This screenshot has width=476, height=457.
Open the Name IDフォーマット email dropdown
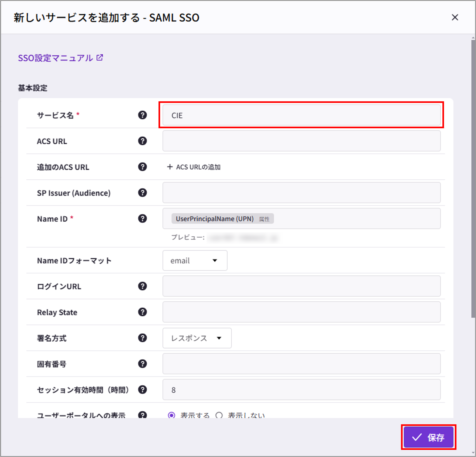click(195, 260)
